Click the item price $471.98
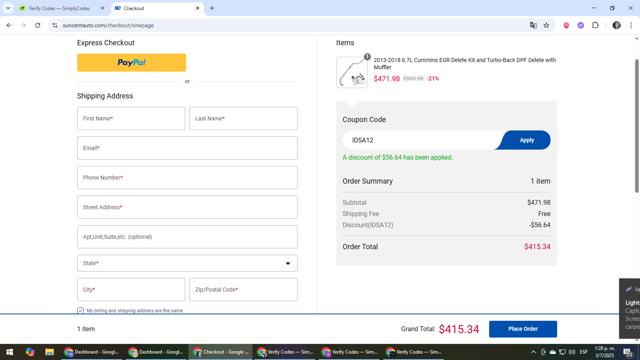The height and width of the screenshot is (360, 640). (x=387, y=78)
